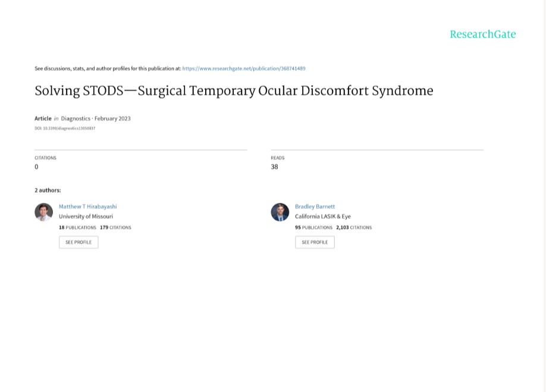The image size is (546, 392).
Task: Click Matthew T Hirabayashi's profile photo
Action: (x=43, y=212)
